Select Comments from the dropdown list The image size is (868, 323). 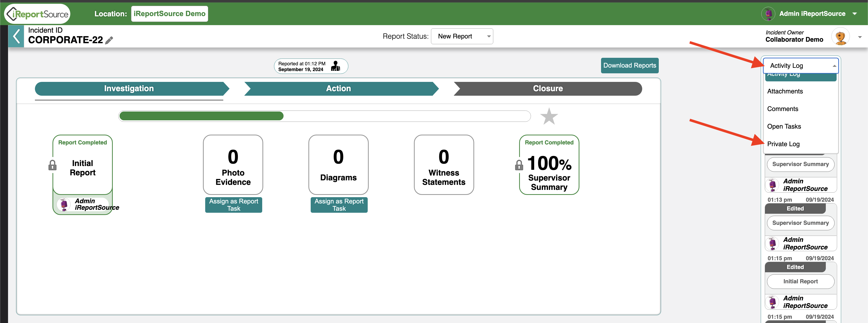801,109
